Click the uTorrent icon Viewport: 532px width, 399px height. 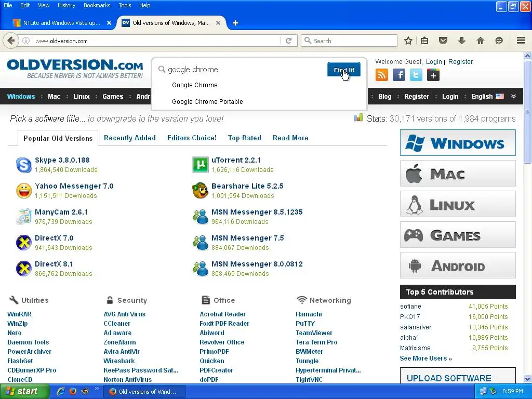click(201, 165)
